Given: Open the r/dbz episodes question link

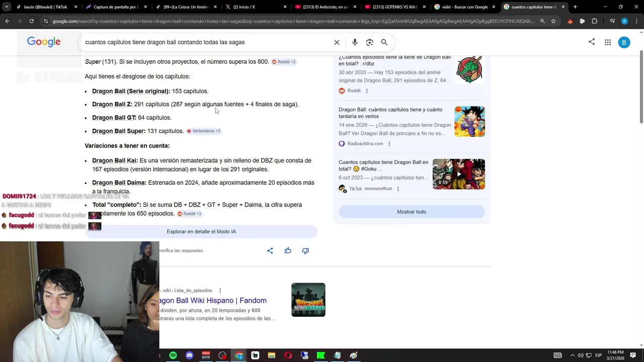Looking at the screenshot, I should coord(394,60).
